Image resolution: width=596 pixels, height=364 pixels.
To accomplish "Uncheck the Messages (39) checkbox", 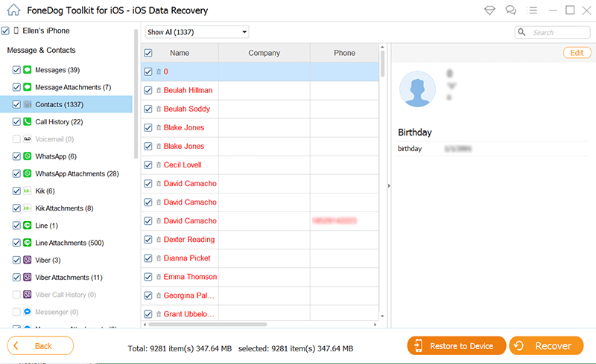I will pyautogui.click(x=16, y=70).
